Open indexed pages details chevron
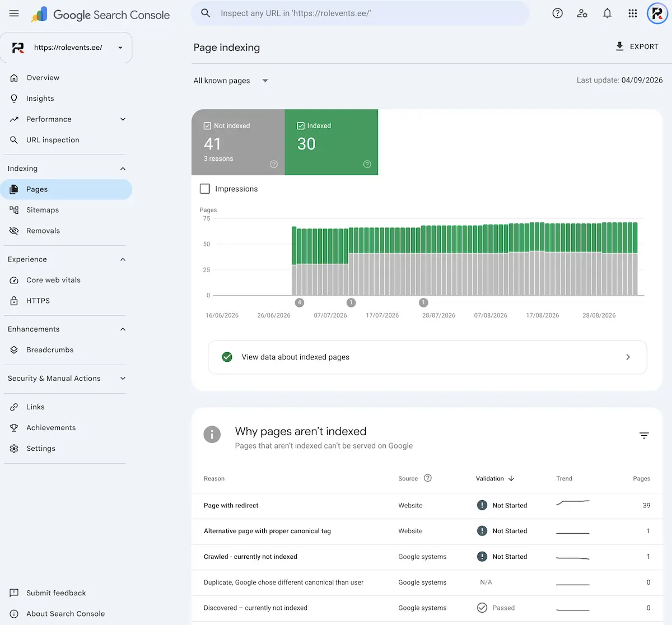The width and height of the screenshot is (672, 625). (628, 357)
